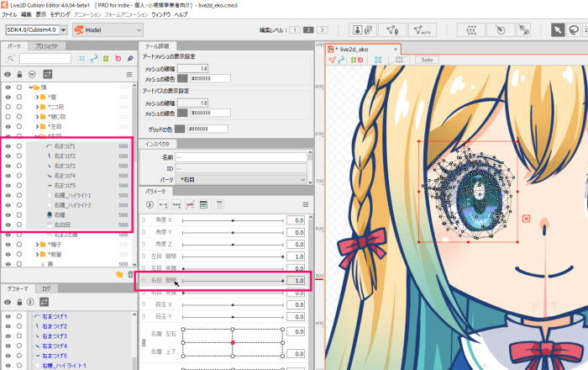Click mesh line color swatch under アートメッシュ
Image resolution: width=588 pixels, height=370 pixels.
point(182,78)
